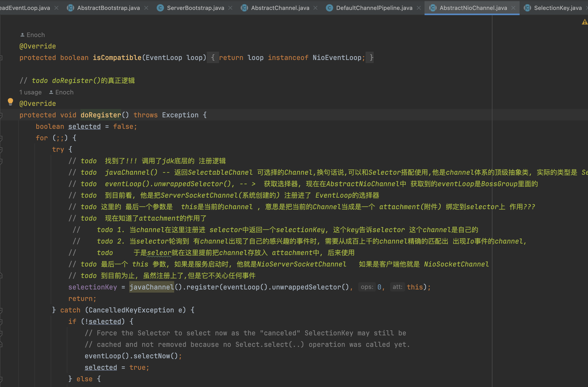Click the 'ops:' parameter hint
Screen dimensions: 588x387
(367, 287)
